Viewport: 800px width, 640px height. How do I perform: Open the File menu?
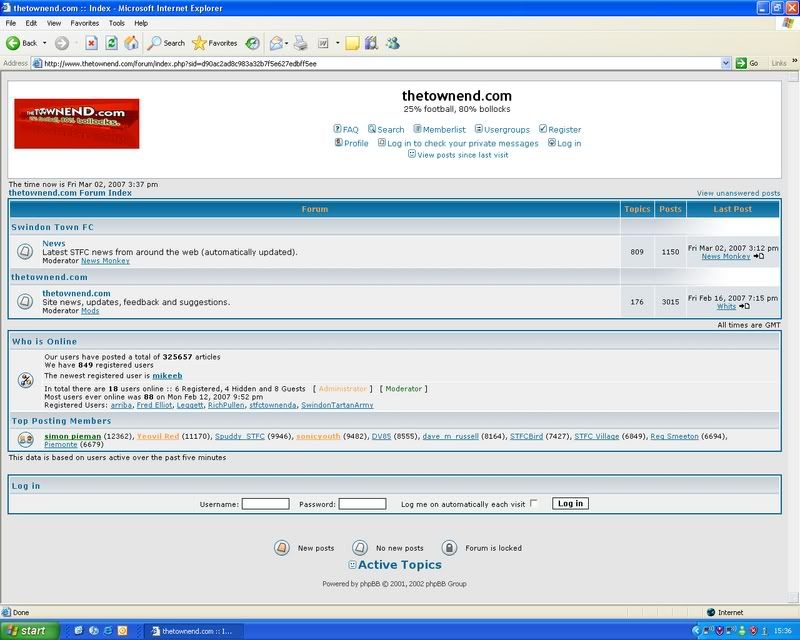coord(11,23)
